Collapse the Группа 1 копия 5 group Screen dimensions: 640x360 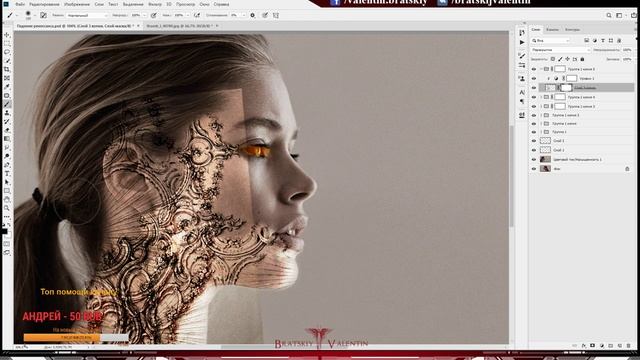[x=542, y=69]
